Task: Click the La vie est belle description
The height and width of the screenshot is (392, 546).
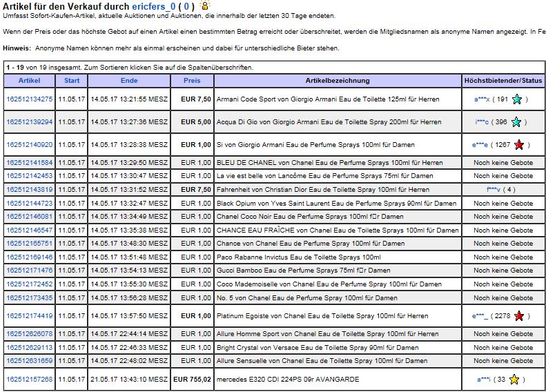Action: [324, 176]
